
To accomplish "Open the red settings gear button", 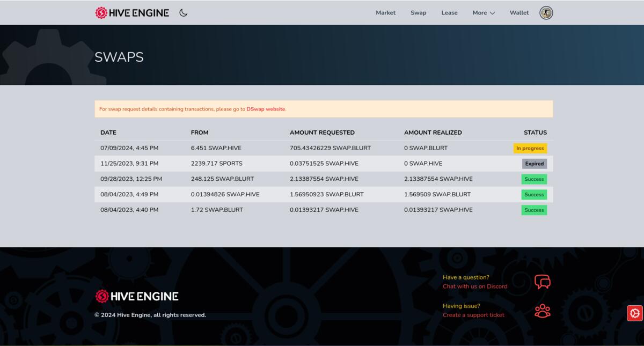I will [x=635, y=313].
